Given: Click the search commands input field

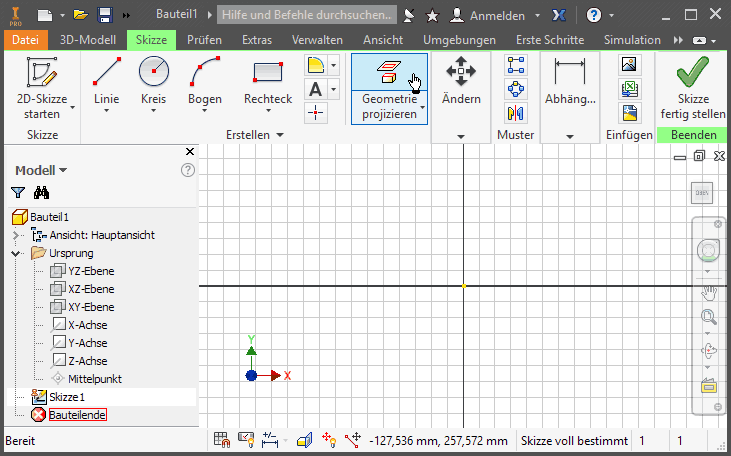Looking at the screenshot, I should click(x=308, y=15).
